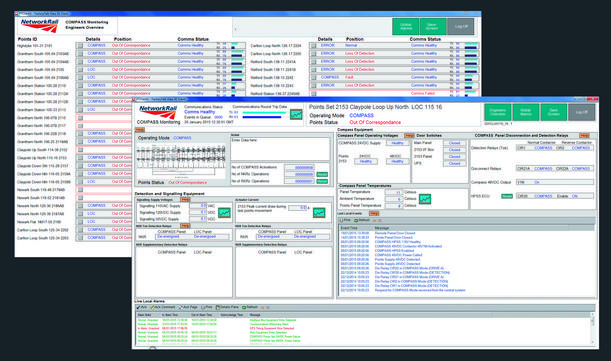Image resolution: width=611 pixels, height=361 pixels.
Task: Click Alarm State column header in alarms list
Action: 144,315
